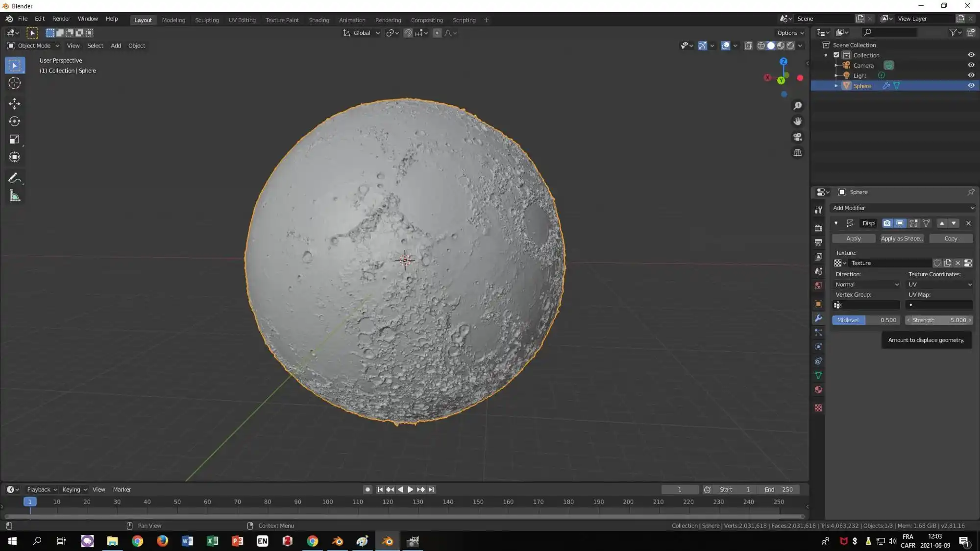Open the Texture Coordinates UV dropdown
Image resolution: width=980 pixels, height=551 pixels.
939,285
